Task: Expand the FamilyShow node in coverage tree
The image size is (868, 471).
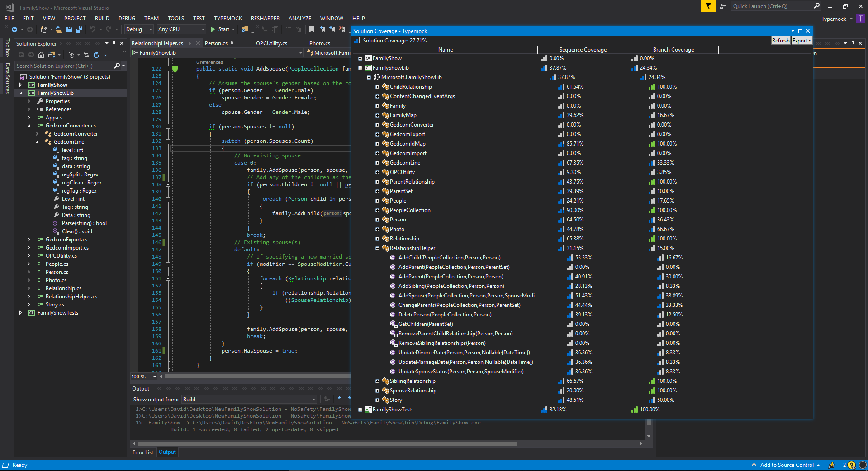Action: coord(360,58)
